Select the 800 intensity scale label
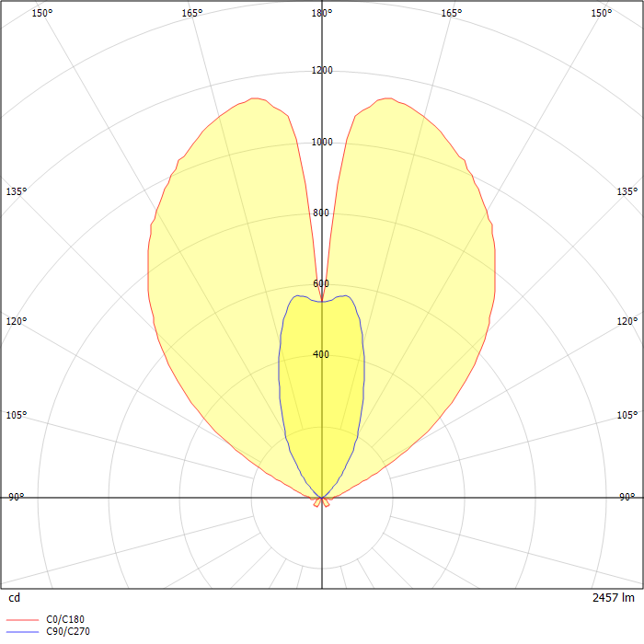 click(x=321, y=213)
